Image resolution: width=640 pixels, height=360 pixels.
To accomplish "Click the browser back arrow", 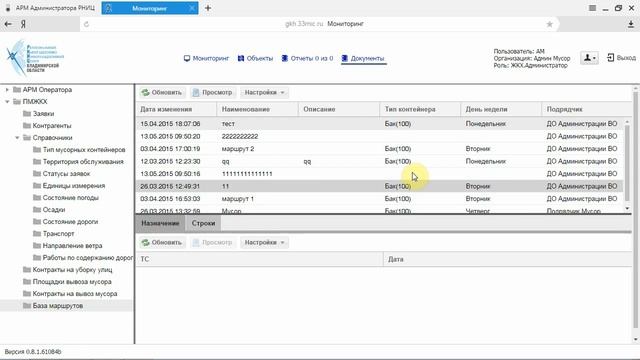I will pyautogui.click(x=8, y=24).
